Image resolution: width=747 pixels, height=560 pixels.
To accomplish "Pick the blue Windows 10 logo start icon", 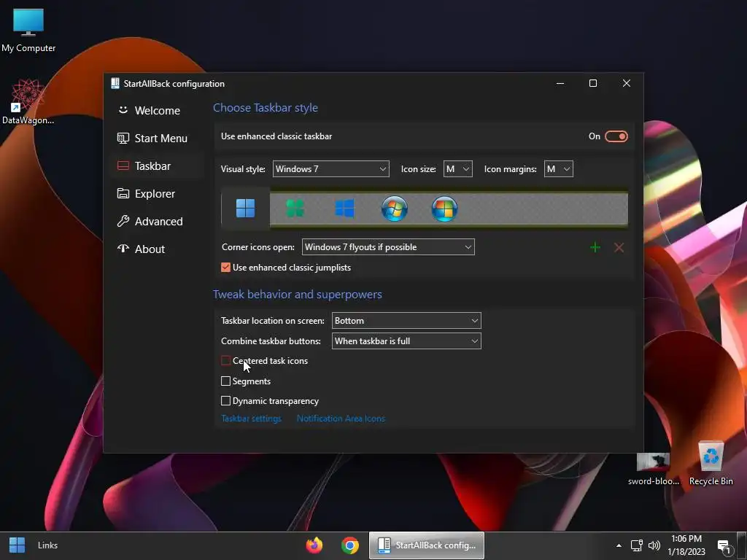I will point(344,208).
